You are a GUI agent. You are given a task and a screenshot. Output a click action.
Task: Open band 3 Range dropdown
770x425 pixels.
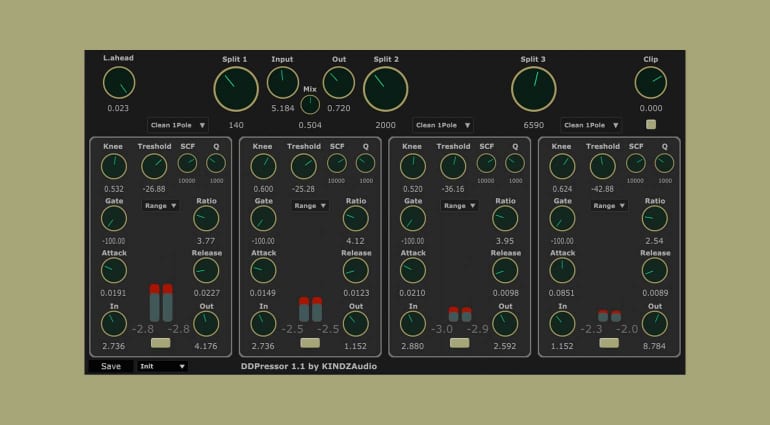tap(459, 206)
